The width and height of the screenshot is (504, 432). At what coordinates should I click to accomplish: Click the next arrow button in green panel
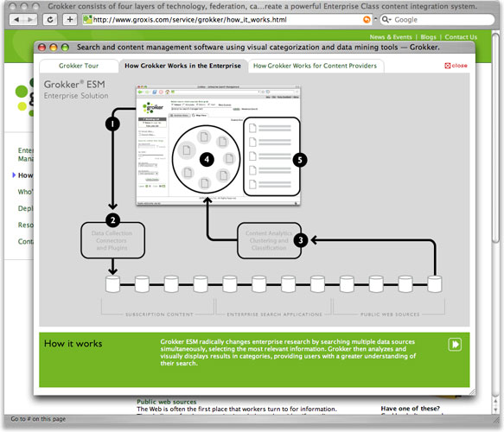(x=455, y=345)
